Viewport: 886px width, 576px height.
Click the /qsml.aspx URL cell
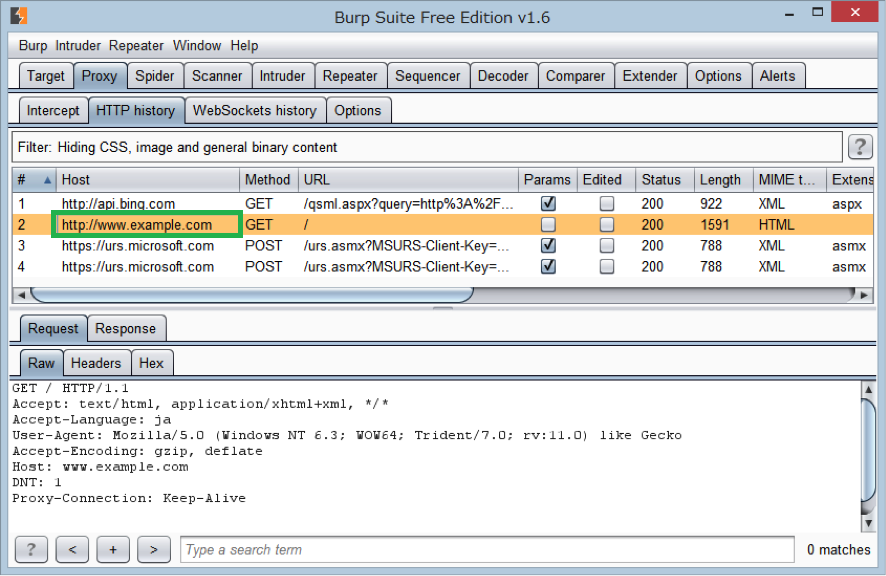click(x=408, y=203)
